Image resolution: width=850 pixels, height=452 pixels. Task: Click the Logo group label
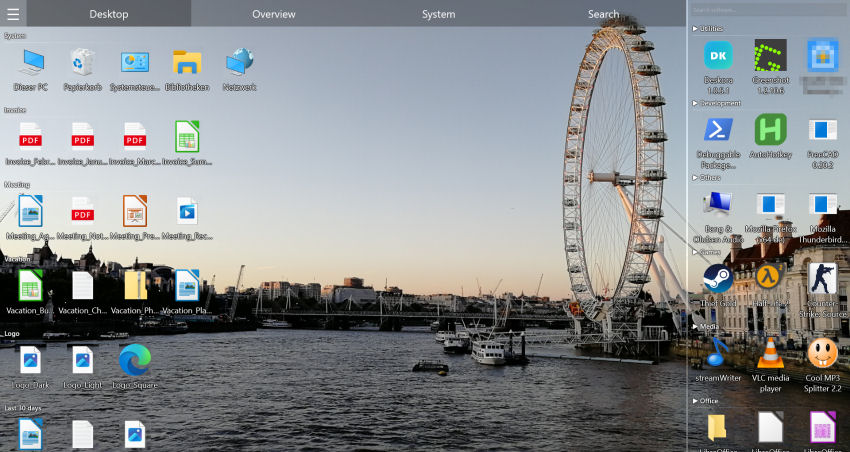coord(12,334)
